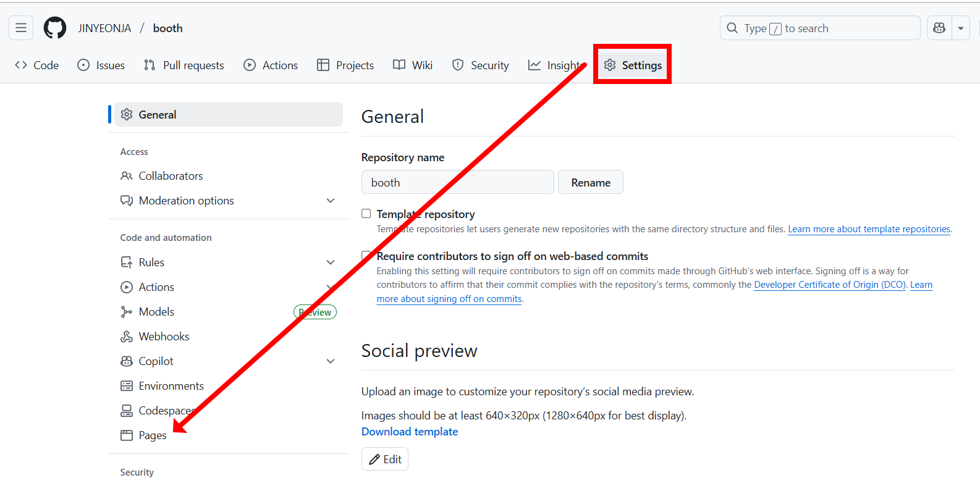Click the Projects tab table icon
This screenshot has height=491, width=980.
tap(323, 65)
